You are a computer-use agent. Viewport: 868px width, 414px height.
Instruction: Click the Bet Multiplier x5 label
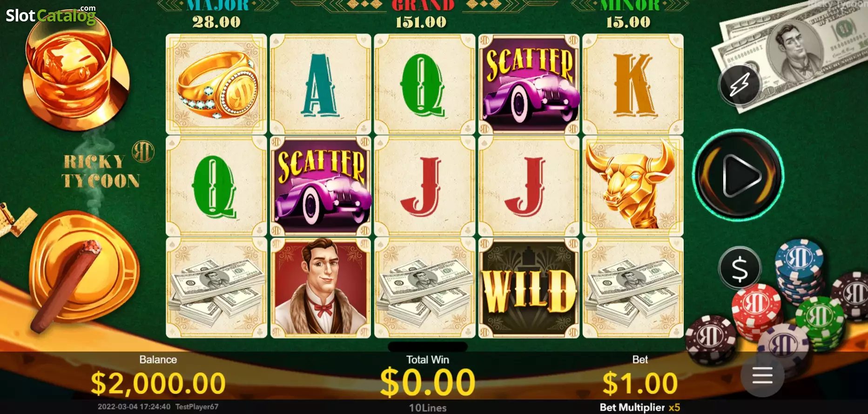(640, 407)
